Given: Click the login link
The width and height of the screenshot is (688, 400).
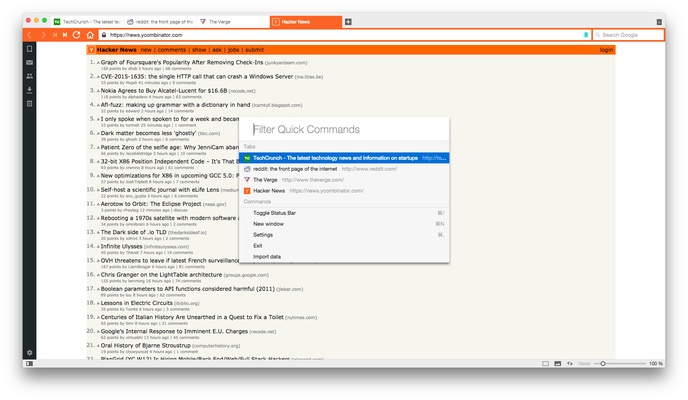Looking at the screenshot, I should pyautogui.click(x=606, y=50).
